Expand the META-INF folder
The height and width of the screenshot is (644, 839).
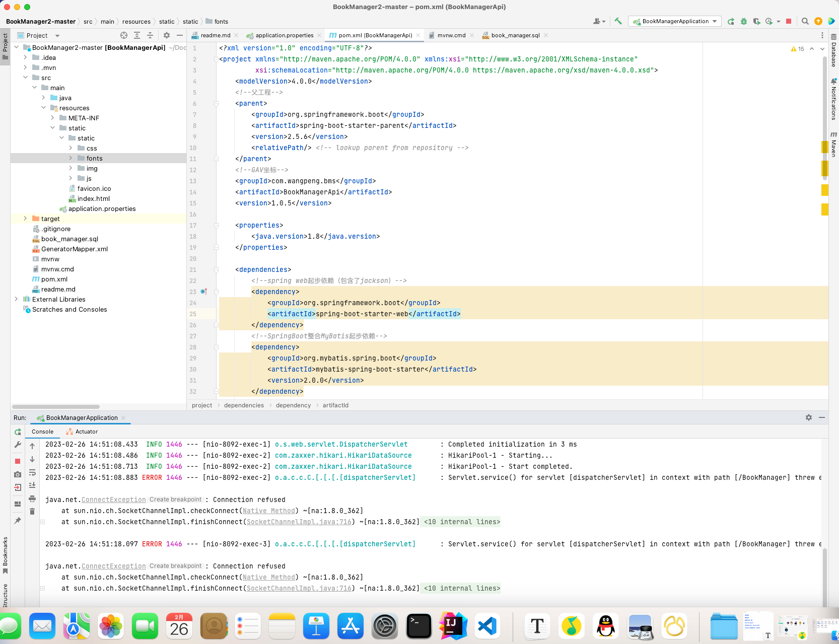pyautogui.click(x=52, y=118)
